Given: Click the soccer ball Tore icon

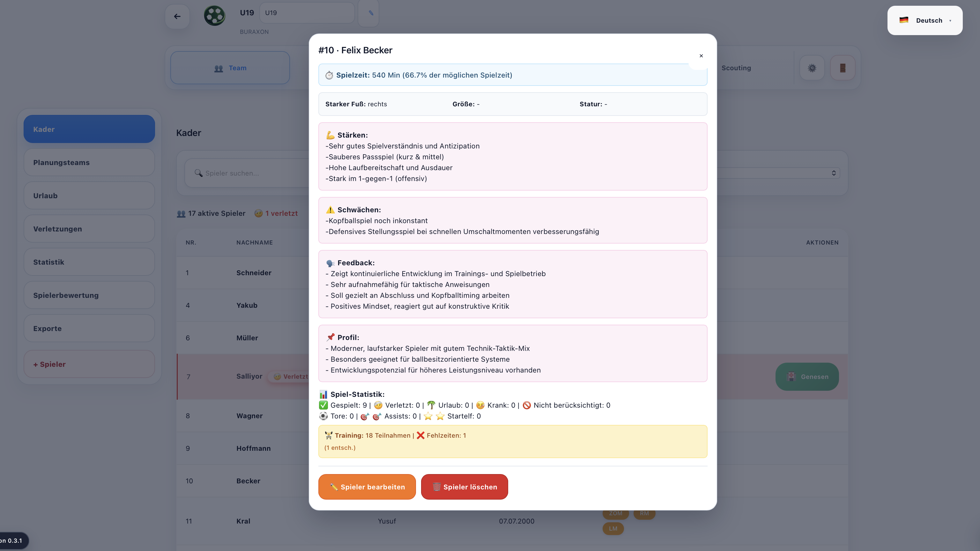Looking at the screenshot, I should click(323, 416).
